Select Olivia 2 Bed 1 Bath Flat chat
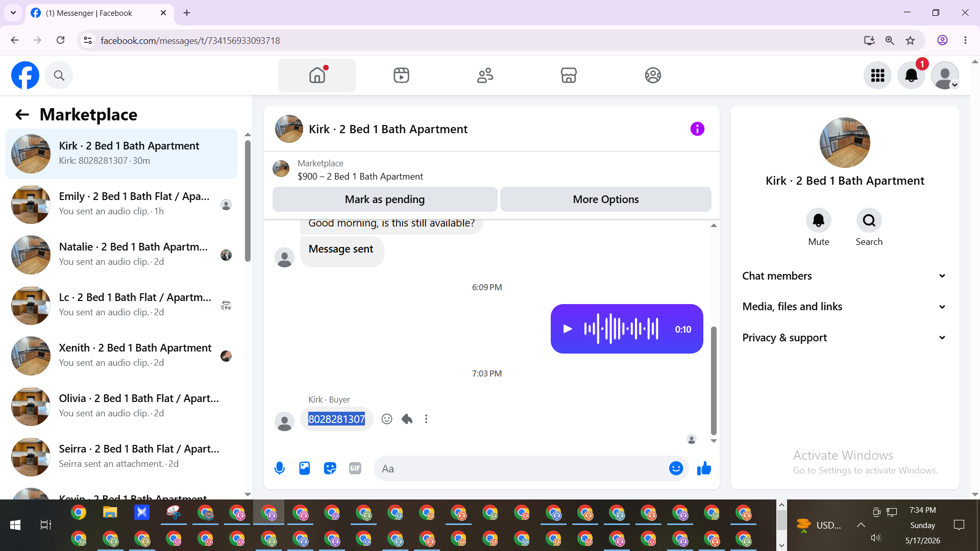980x551 pixels. (121, 406)
